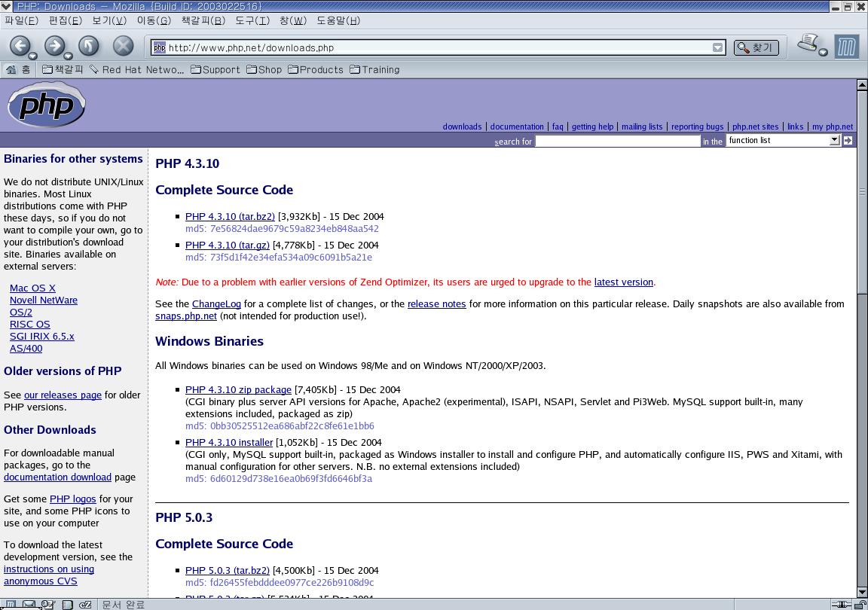Go to 'documentation' in php.net top navigation
868x610 pixels.
pos(517,127)
